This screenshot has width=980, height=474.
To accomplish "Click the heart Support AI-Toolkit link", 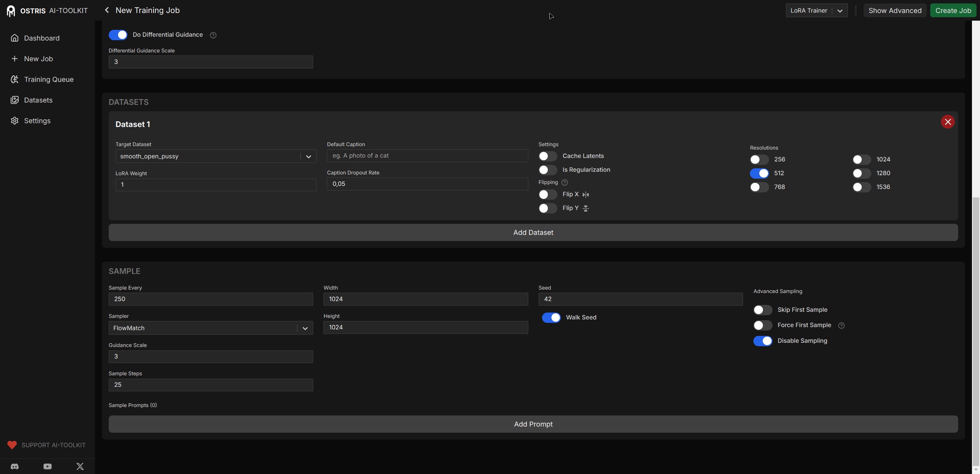I will 46,445.
